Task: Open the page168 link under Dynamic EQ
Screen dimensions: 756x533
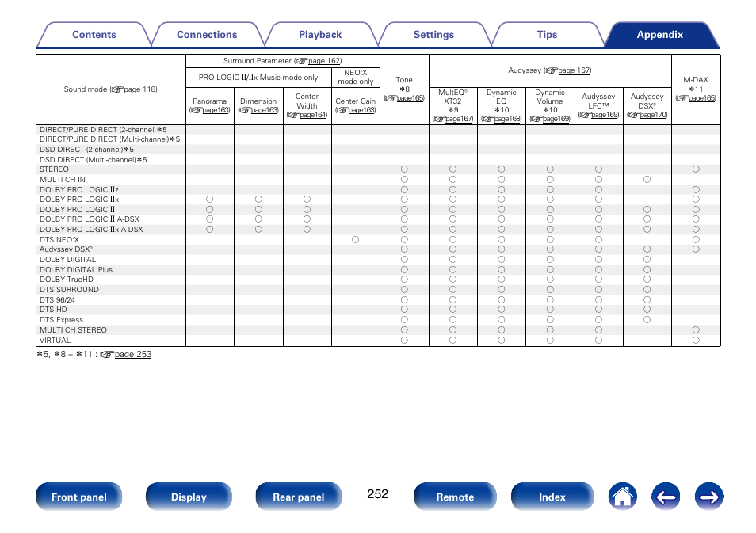Action: 508,119
